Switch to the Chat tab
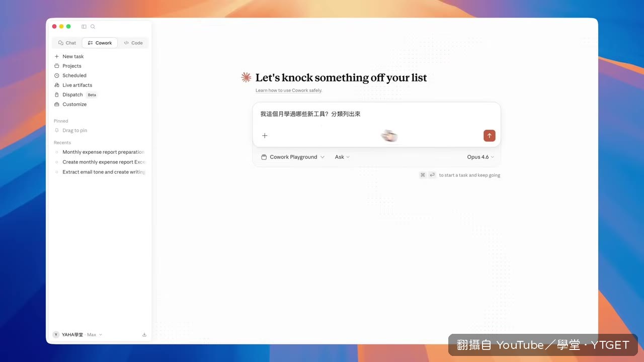This screenshot has height=362, width=644. [x=67, y=43]
